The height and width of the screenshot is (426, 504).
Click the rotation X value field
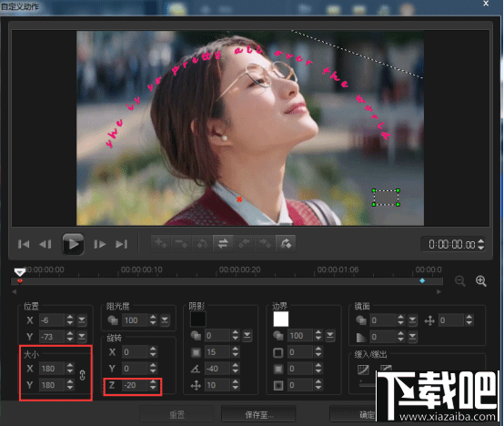pyautogui.click(x=135, y=352)
